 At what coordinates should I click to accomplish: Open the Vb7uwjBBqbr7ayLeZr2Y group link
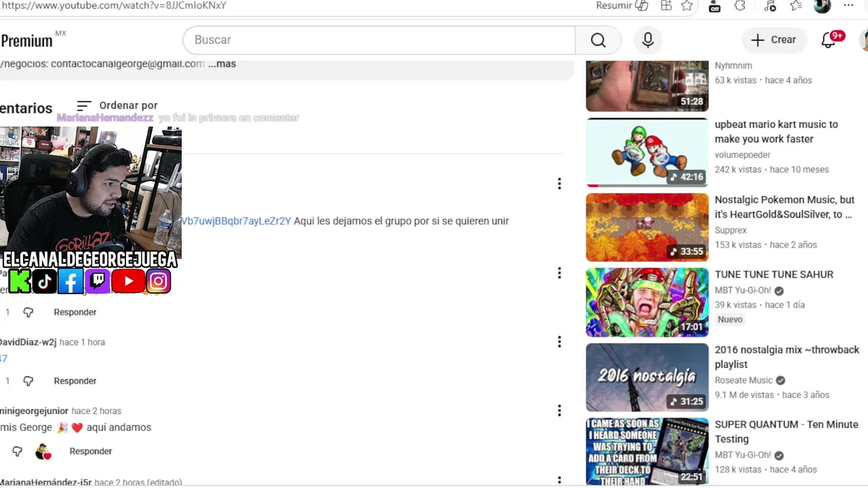(236, 221)
